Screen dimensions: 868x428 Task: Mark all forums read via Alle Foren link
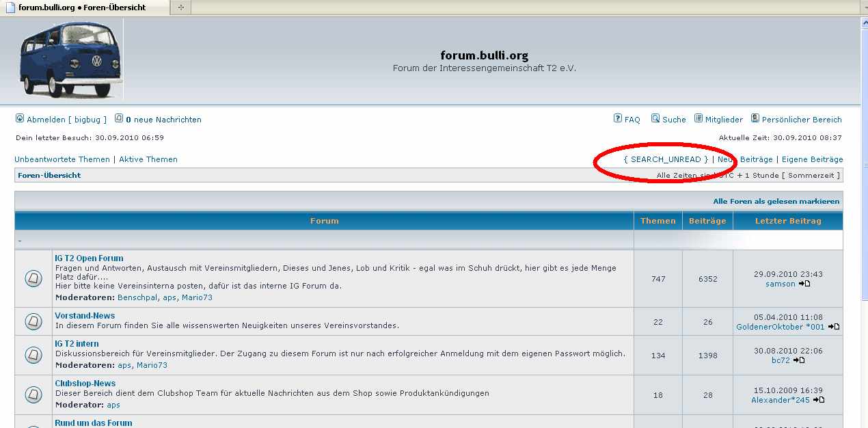coord(776,202)
